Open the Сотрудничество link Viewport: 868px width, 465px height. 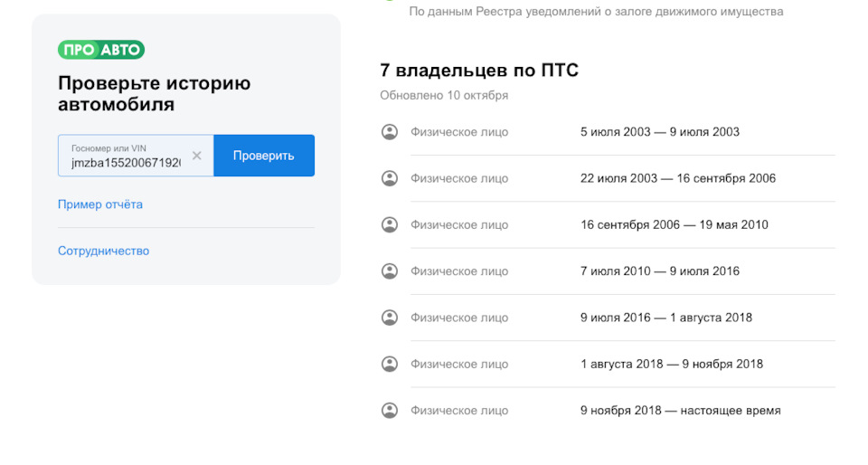pyautogui.click(x=103, y=251)
